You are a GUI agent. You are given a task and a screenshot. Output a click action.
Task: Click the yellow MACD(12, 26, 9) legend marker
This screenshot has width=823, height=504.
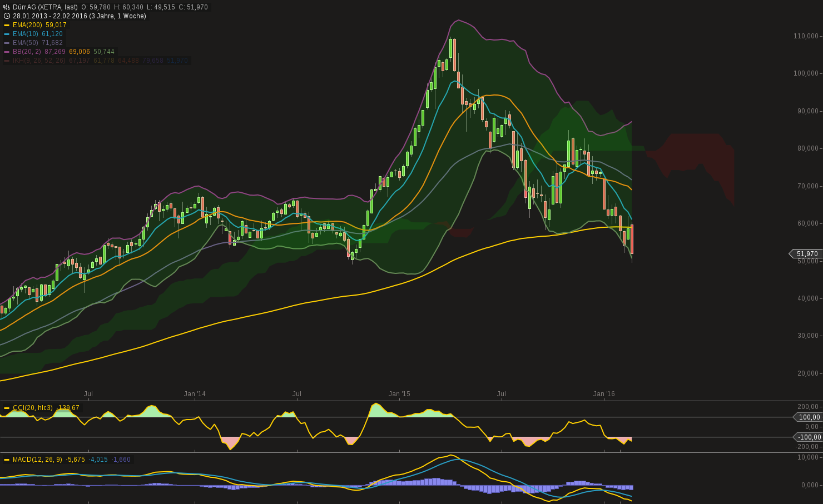[7, 460]
